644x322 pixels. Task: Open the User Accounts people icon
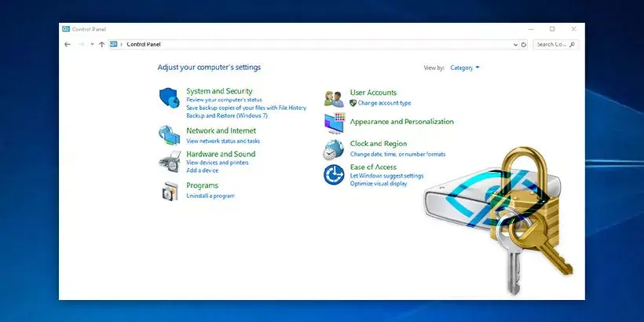(x=334, y=99)
